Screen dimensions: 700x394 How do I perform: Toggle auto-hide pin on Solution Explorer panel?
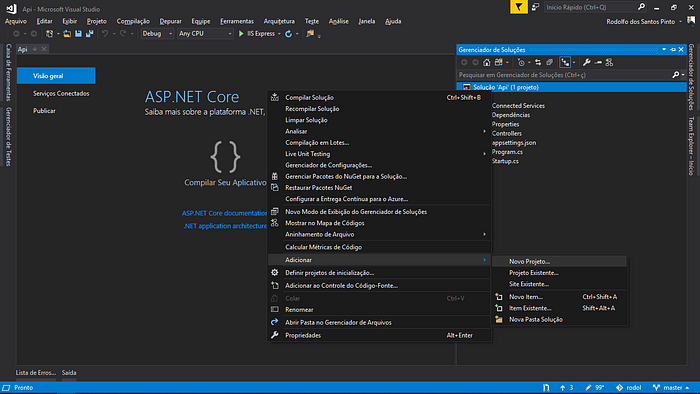point(673,50)
